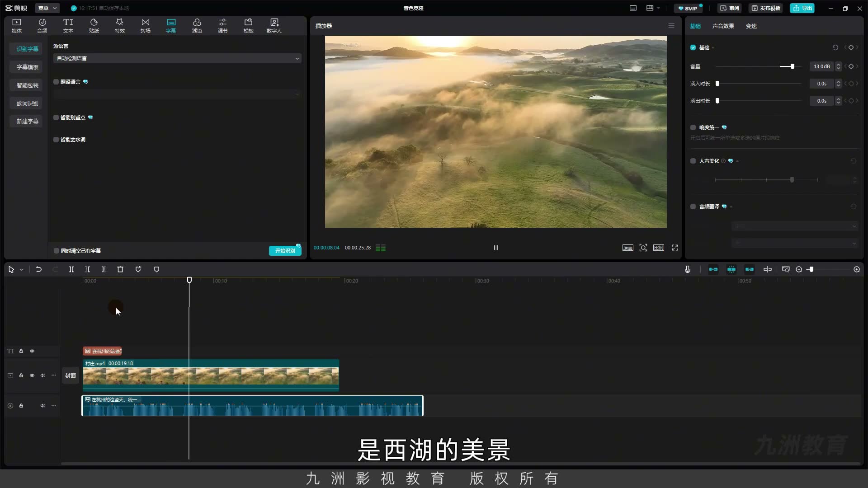
Task: Hide the video track with eye icon
Action: [32, 375]
